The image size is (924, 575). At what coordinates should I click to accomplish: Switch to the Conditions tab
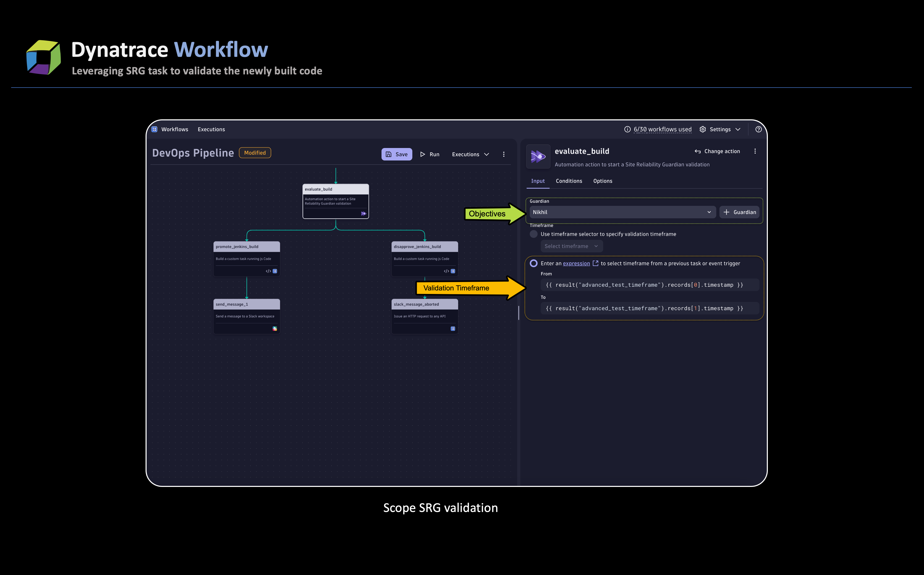(569, 181)
